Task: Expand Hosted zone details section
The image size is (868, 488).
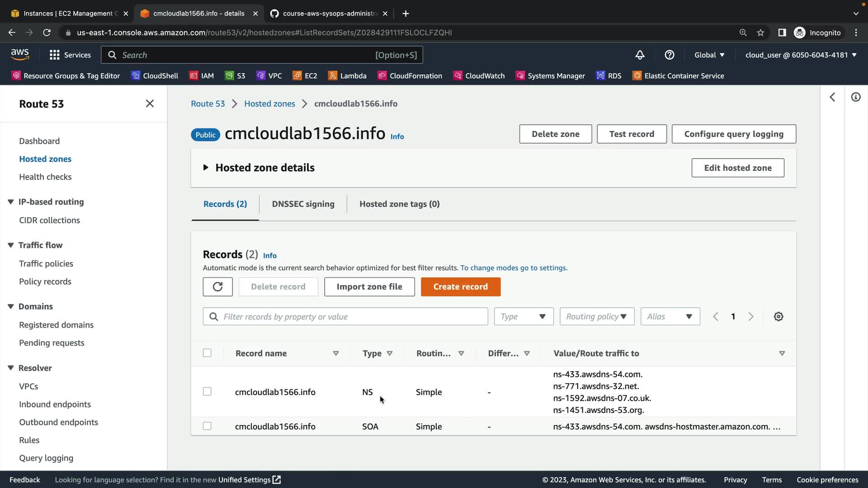Action: (206, 168)
